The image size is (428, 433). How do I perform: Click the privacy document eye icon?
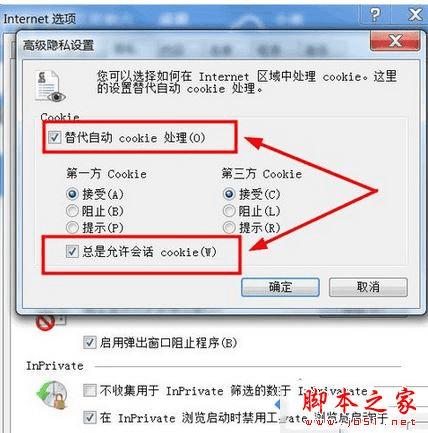point(50,86)
